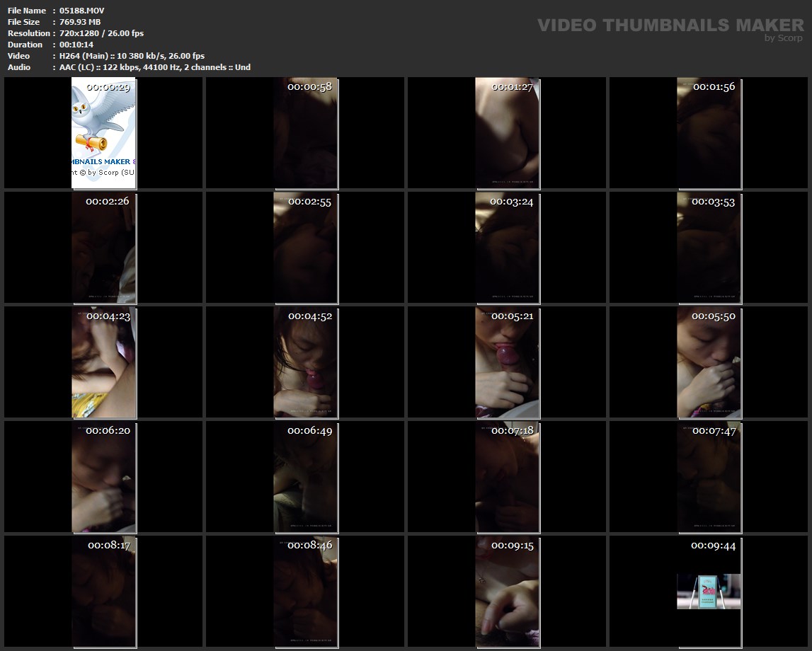Select the thumbnail stamped 00:00:58
This screenshot has width=812, height=651.
click(x=306, y=133)
